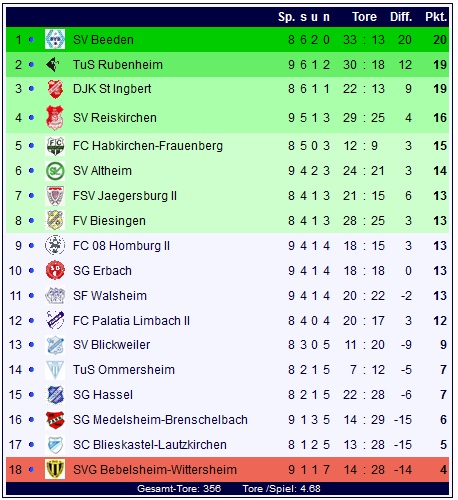Click the Diff. column header
458x500 pixels.
[401, 17]
